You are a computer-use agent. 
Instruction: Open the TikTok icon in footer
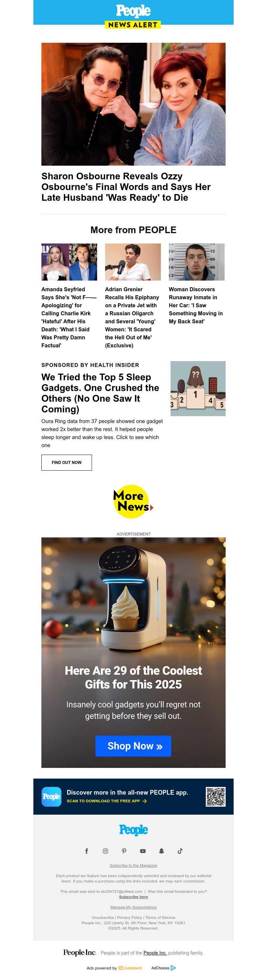point(180,851)
